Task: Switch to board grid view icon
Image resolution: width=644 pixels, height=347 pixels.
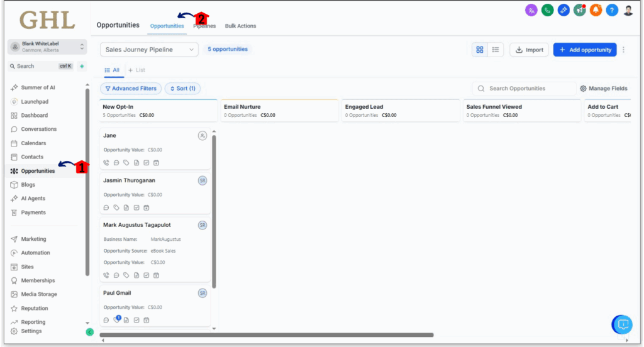Action: pyautogui.click(x=480, y=50)
